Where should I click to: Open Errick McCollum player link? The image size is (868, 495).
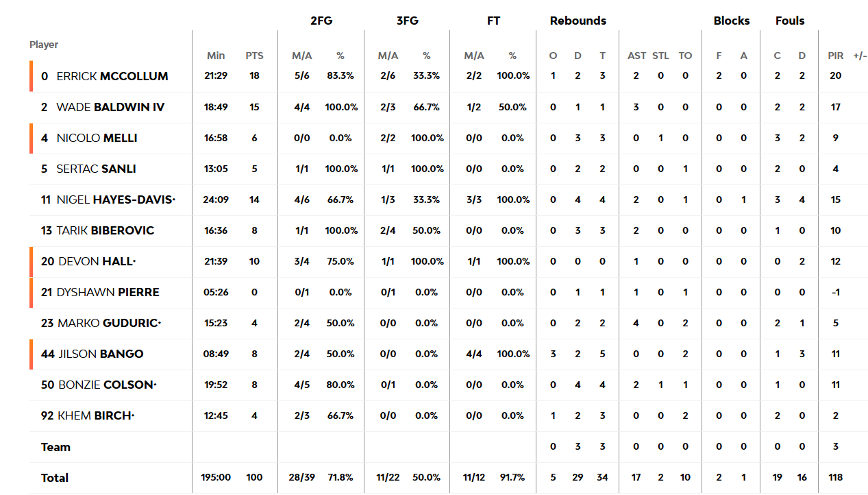click(112, 76)
